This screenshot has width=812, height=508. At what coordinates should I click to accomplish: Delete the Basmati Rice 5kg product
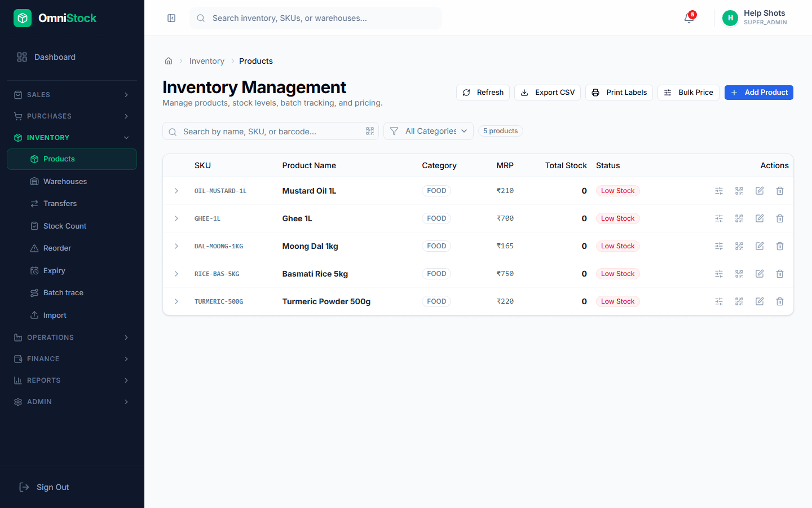pos(780,274)
